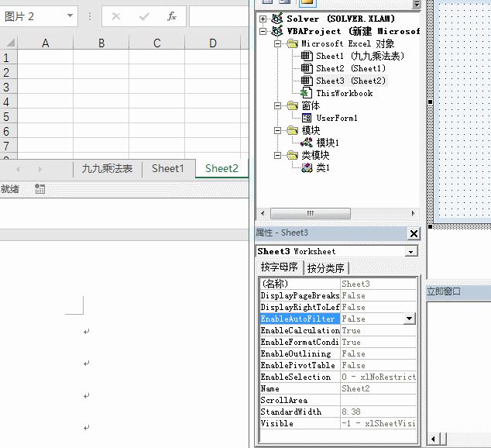Select the EnableSelection property row
491x448 pixels.
point(338,377)
